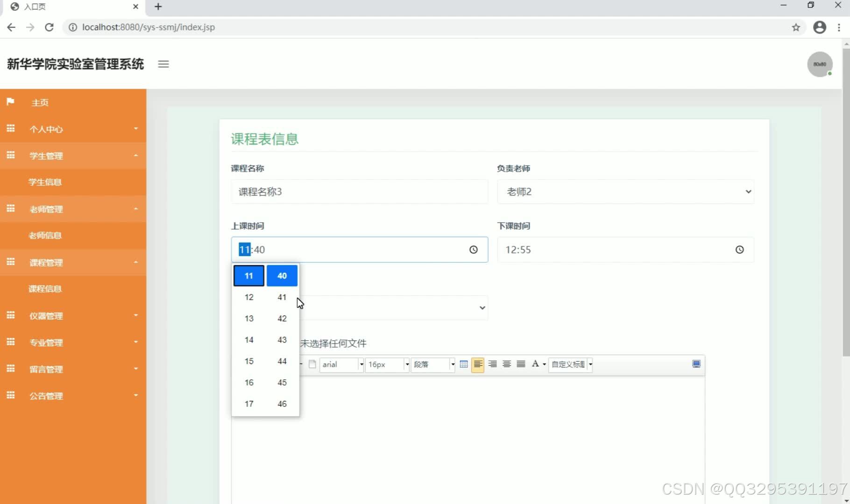Toggle align left in editor toolbar
Image resolution: width=850 pixels, height=504 pixels.
478,364
